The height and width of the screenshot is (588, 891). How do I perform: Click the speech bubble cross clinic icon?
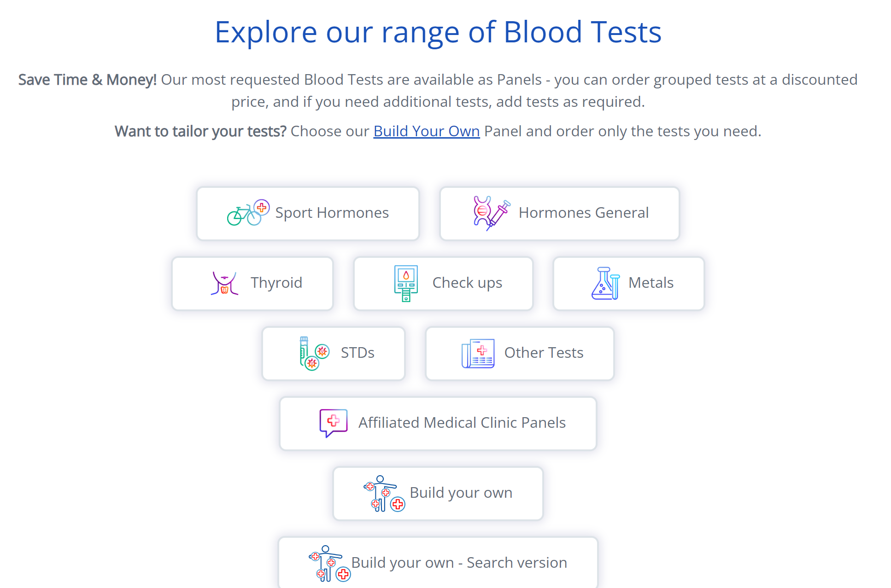click(x=334, y=423)
